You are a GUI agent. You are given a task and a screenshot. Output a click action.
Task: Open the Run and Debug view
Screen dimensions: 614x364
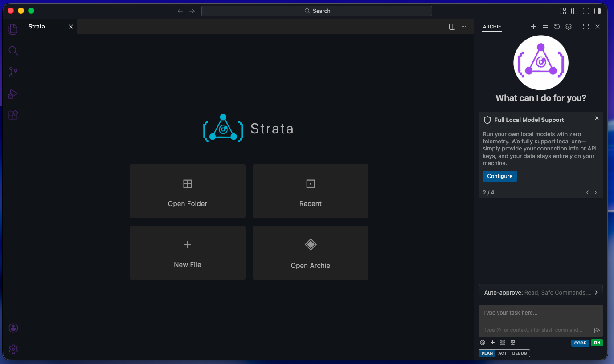click(13, 94)
